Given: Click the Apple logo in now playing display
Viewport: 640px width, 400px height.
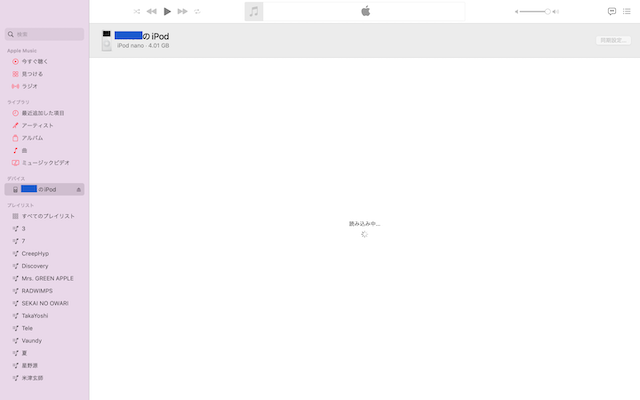Looking at the screenshot, I should coord(366,11).
